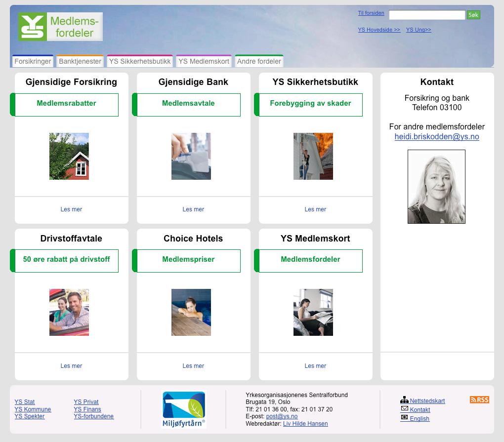Click the Gjensidige Bank heading
Screen dimensions: 504x442
pyautogui.click(x=193, y=82)
